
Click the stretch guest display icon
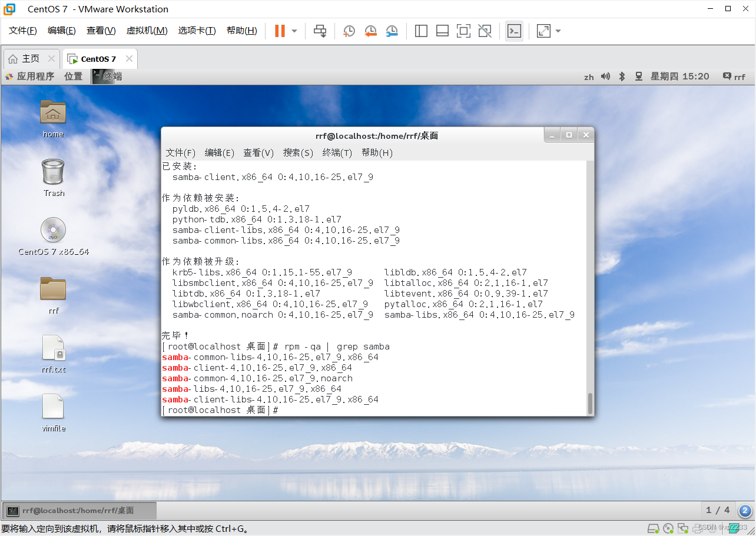[x=543, y=31]
